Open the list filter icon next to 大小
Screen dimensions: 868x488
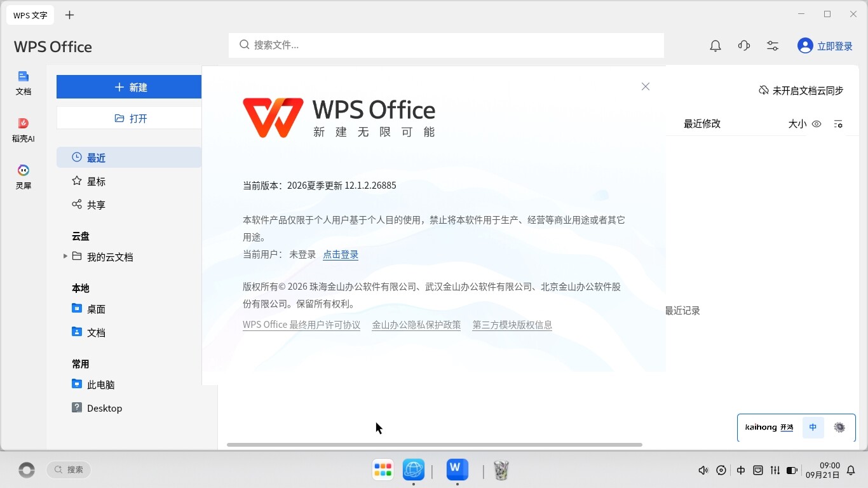838,124
